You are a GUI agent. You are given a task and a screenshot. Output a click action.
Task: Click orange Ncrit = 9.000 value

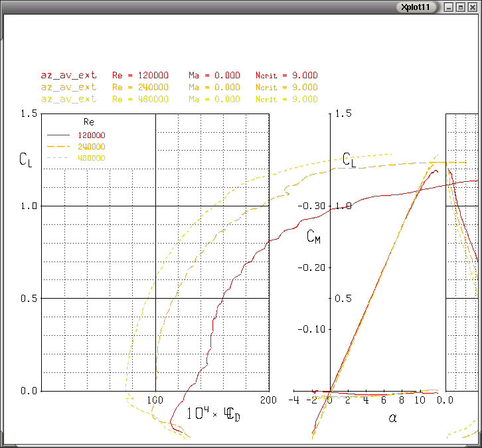click(287, 87)
